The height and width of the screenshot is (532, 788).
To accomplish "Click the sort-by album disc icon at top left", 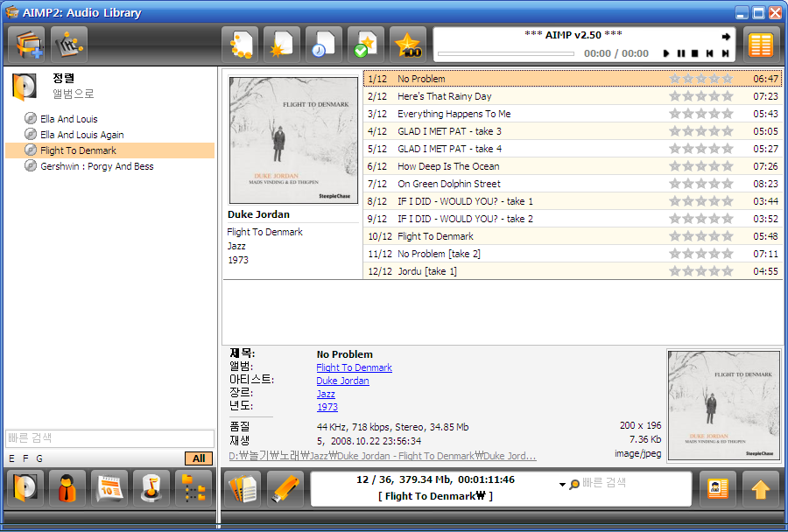I will [x=25, y=87].
